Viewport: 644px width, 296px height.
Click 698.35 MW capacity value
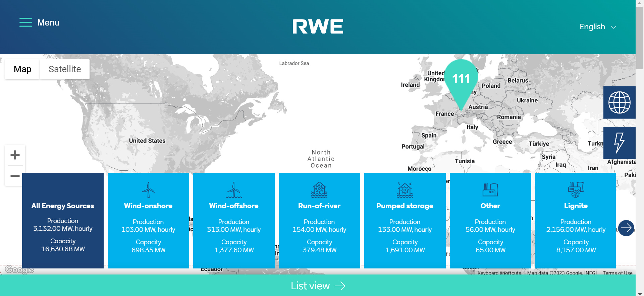point(149,250)
